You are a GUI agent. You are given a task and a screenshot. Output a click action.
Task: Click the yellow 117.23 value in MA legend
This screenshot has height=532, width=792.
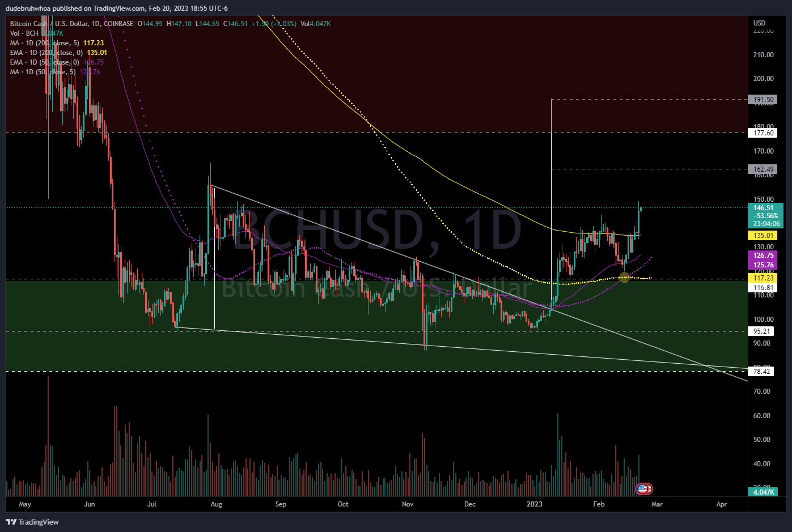pos(94,43)
